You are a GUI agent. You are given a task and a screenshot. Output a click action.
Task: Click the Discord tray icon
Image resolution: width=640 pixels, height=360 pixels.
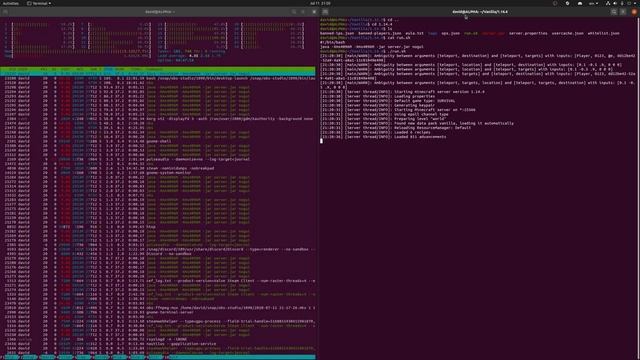point(580,3)
